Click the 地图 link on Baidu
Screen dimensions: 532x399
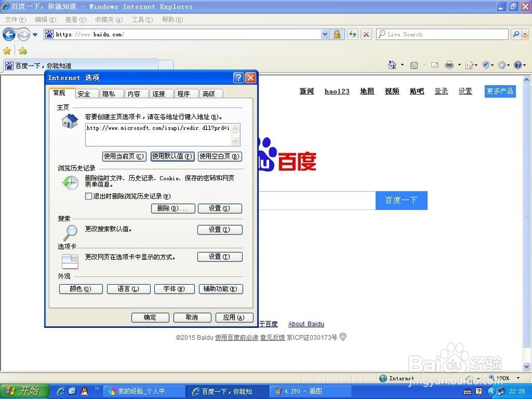367,91
